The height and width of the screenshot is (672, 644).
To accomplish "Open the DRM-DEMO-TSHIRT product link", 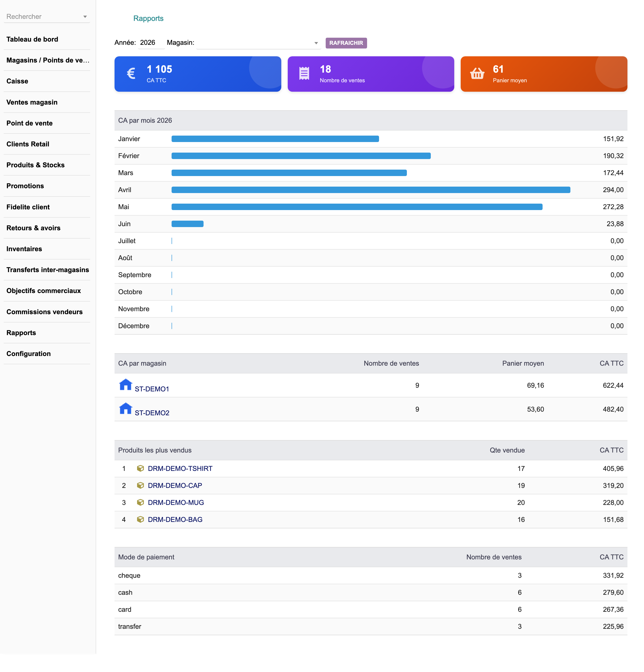I will coord(180,468).
